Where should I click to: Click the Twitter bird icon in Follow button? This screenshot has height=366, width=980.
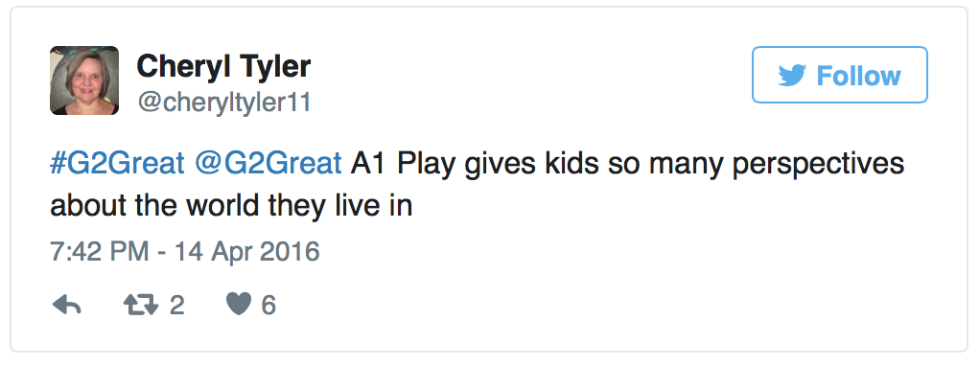coord(792,76)
